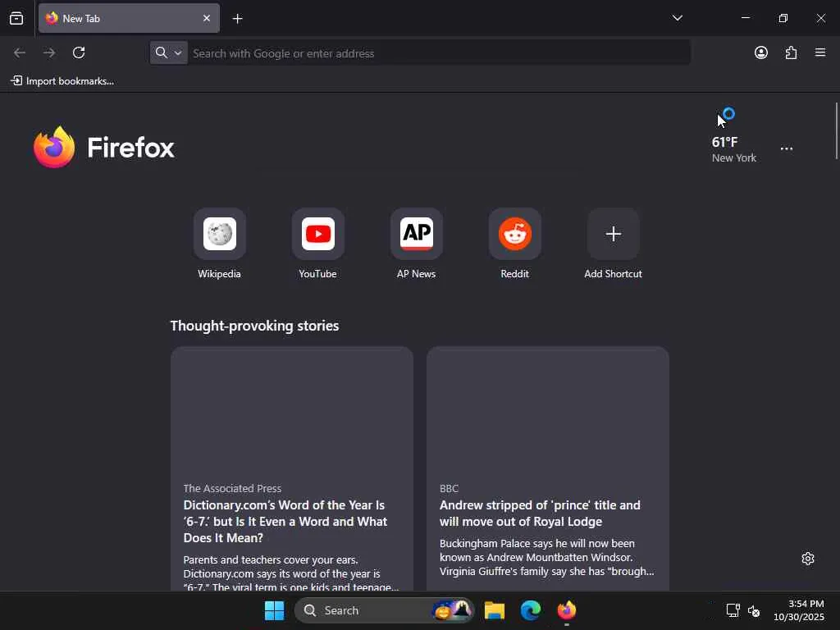Minimize the Firefox window
840x630 pixels.
[745, 18]
